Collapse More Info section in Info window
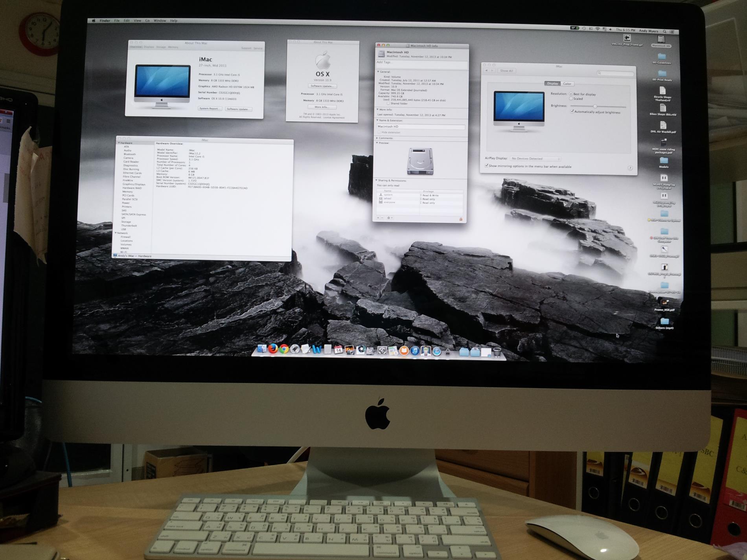The height and width of the screenshot is (560, 747). click(x=377, y=109)
